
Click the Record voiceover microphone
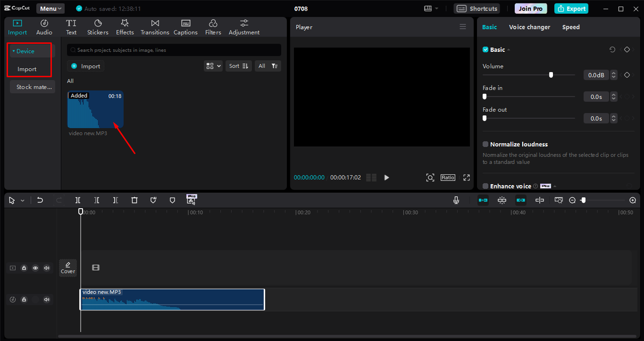[x=456, y=200]
